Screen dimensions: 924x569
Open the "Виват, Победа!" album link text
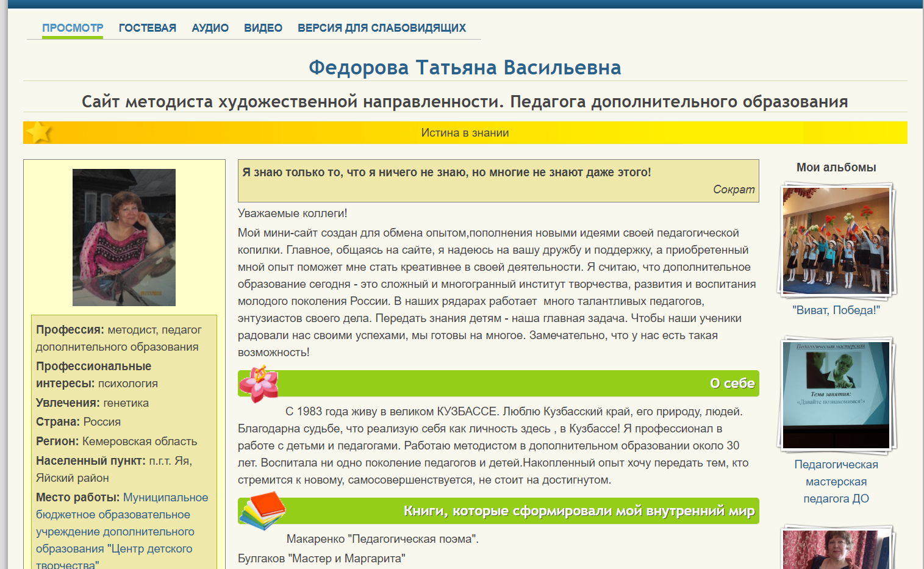(x=836, y=310)
